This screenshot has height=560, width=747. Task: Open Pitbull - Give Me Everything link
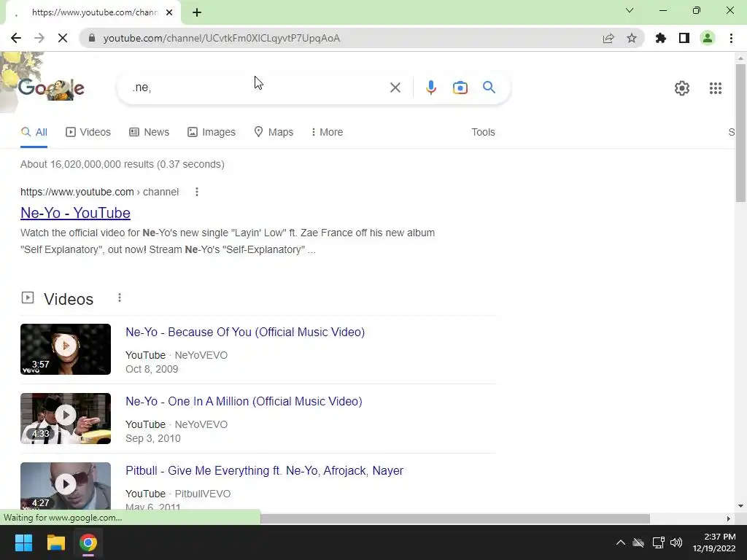264,470
